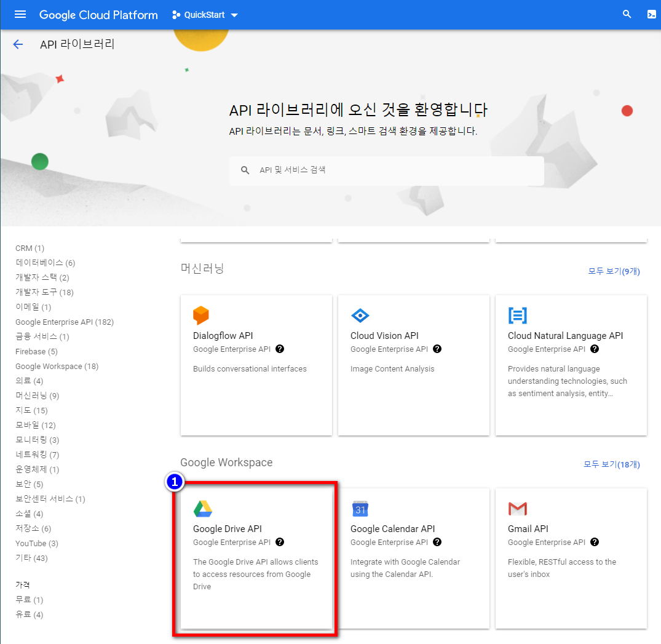The image size is (661, 644).
Task: Click help icon on Cloud Vision API card
Action: 437,349
